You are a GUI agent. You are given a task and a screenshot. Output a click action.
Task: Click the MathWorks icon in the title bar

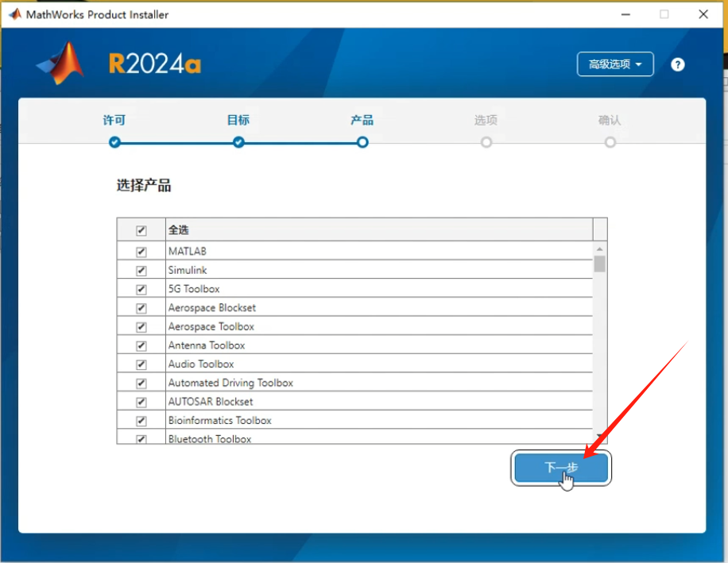tap(14, 13)
